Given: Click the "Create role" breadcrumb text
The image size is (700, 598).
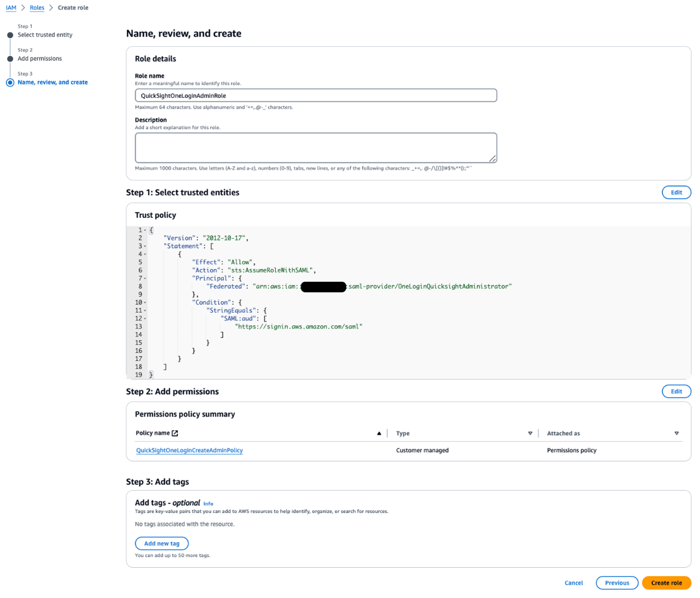Looking at the screenshot, I should click(73, 8).
